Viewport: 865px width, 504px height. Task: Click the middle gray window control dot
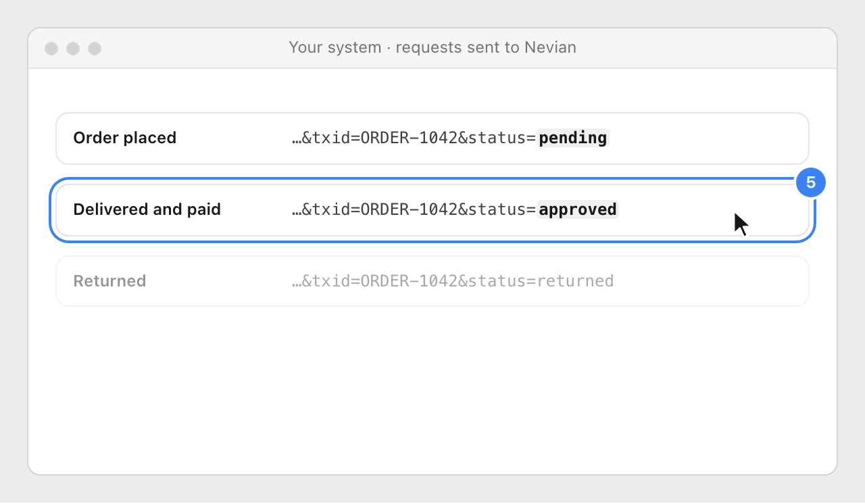click(x=73, y=49)
